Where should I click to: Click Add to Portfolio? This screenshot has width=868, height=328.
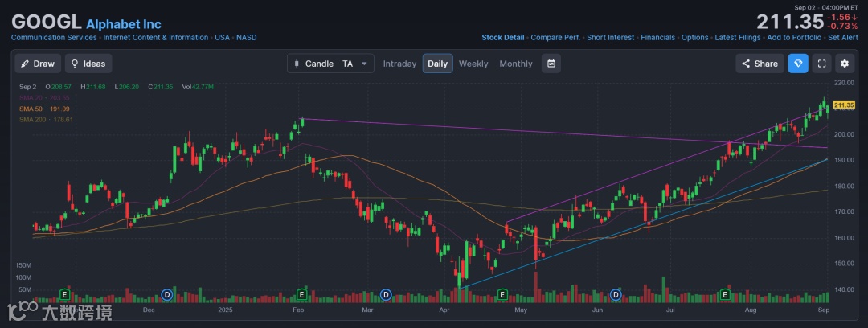coord(794,38)
